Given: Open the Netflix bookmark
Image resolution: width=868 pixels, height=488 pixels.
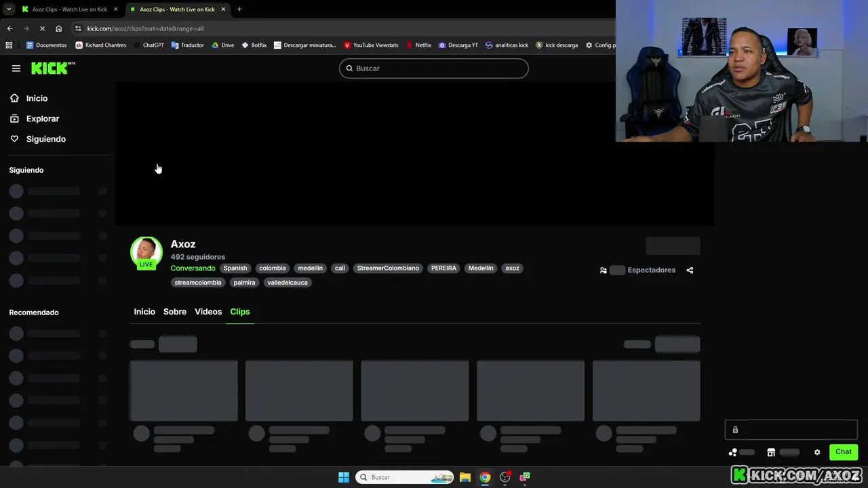Looking at the screenshot, I should coord(418,45).
